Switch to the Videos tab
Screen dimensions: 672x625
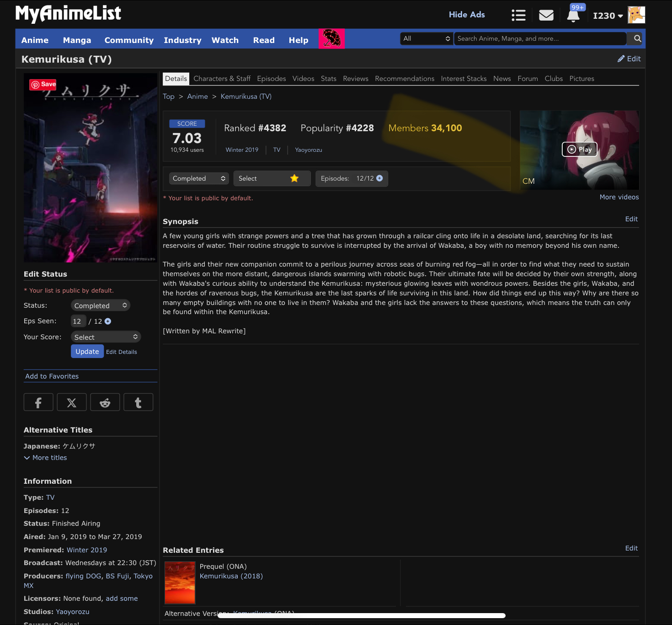304,79
